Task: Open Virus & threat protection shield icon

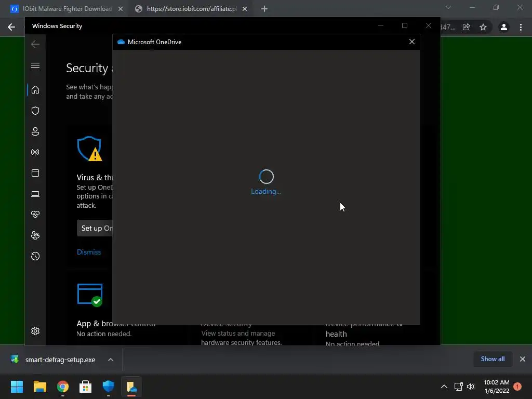Action: click(35, 111)
